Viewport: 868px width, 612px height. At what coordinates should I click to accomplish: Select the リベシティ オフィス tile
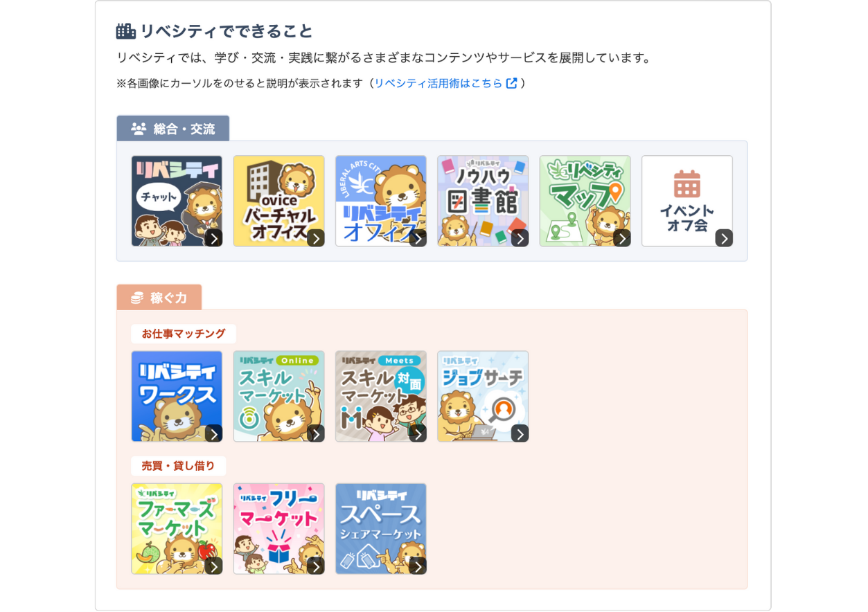(x=381, y=201)
